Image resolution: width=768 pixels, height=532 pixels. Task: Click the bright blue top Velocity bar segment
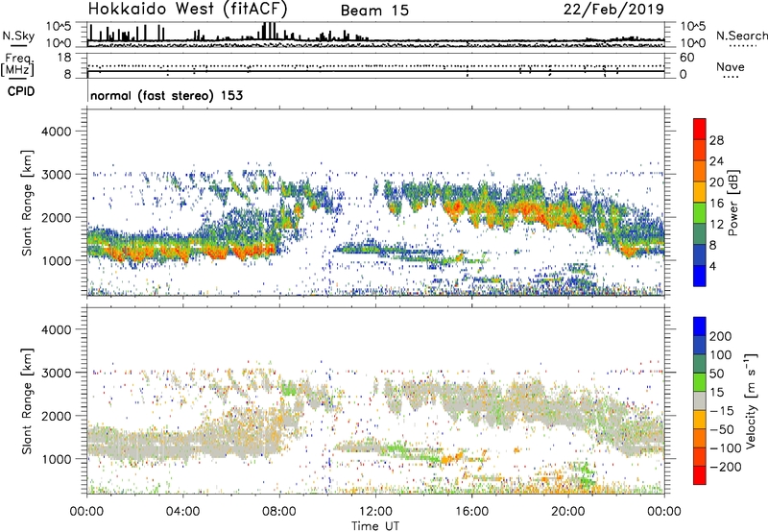point(700,326)
